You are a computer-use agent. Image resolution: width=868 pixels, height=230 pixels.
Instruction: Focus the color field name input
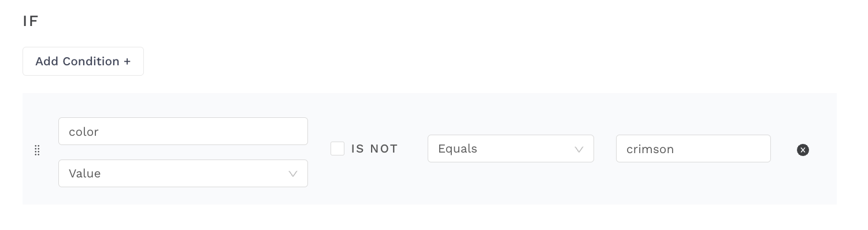click(x=183, y=131)
